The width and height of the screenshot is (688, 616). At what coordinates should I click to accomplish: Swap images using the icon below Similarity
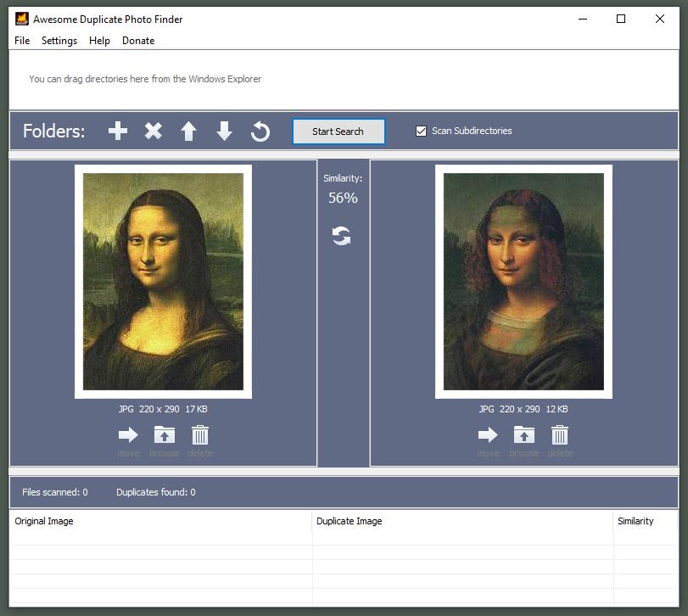[341, 236]
